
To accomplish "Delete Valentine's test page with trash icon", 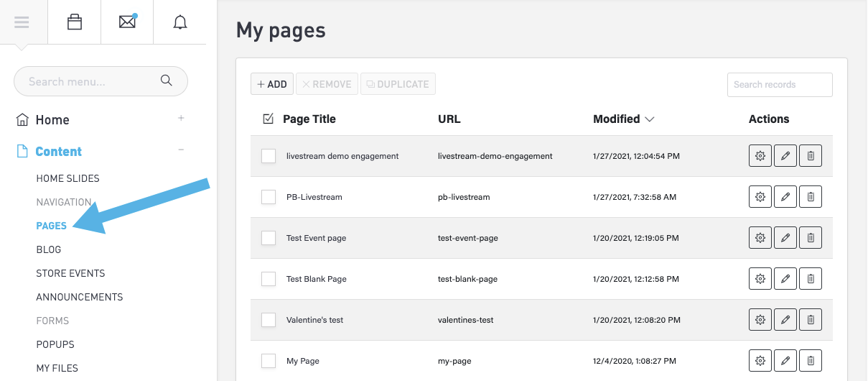I will pyautogui.click(x=811, y=320).
